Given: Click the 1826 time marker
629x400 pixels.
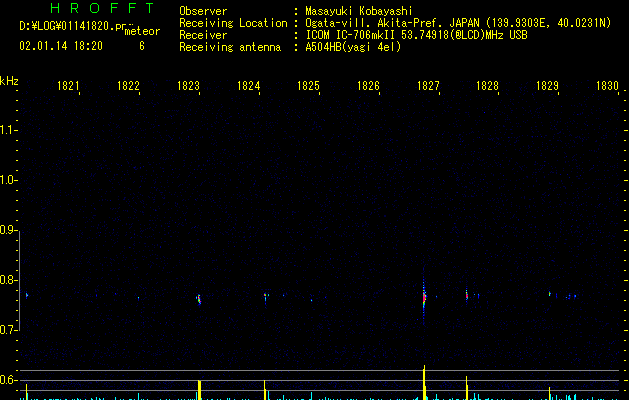Looking at the screenshot, I should tap(368, 86).
